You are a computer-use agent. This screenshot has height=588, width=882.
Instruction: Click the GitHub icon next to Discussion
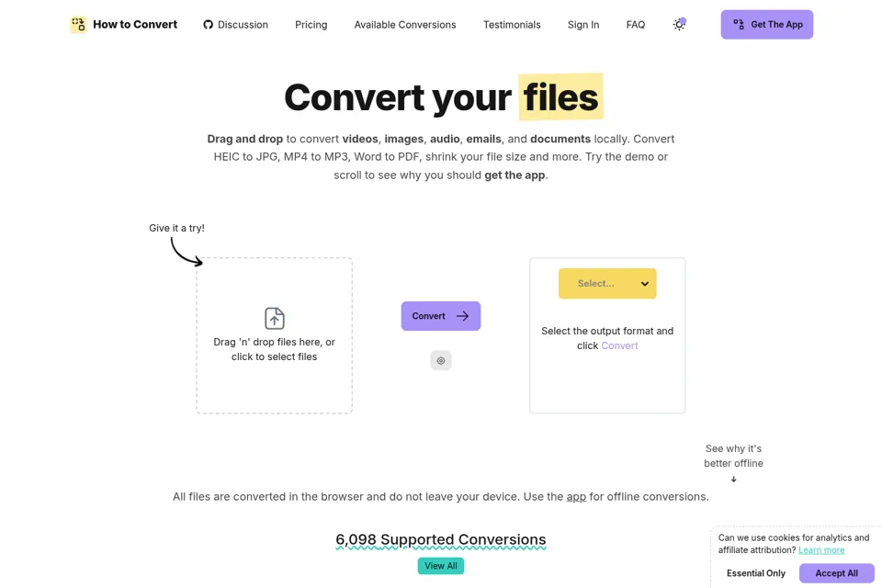[209, 25]
